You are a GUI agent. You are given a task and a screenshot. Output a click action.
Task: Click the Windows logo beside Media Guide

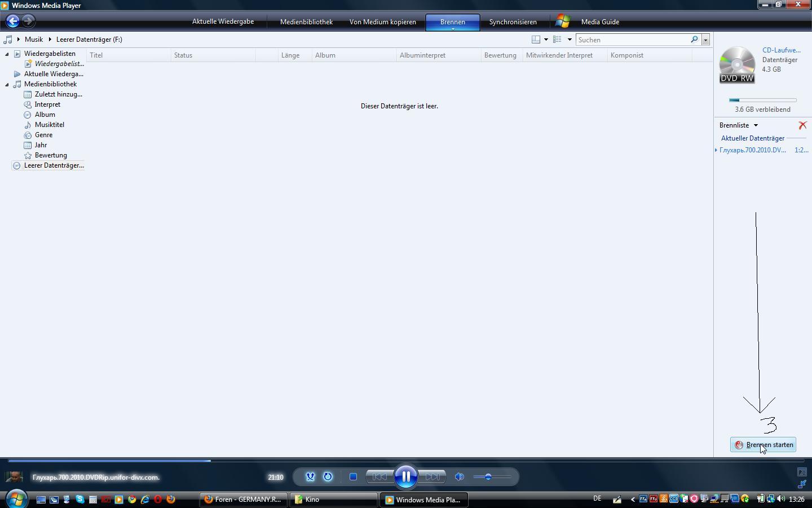pyautogui.click(x=562, y=21)
